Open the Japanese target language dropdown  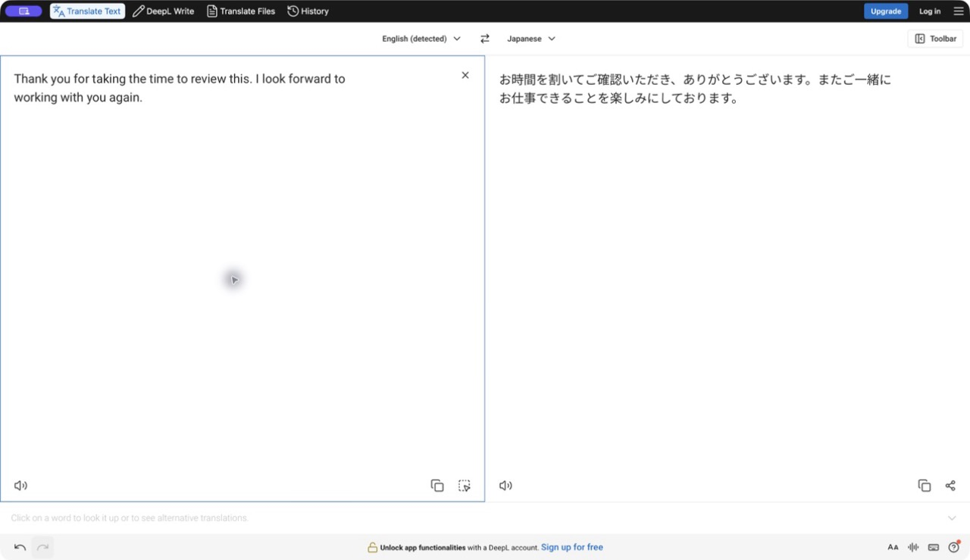tap(531, 39)
